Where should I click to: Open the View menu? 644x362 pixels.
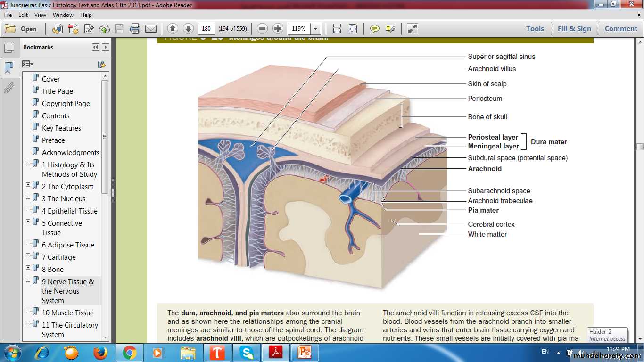40,15
